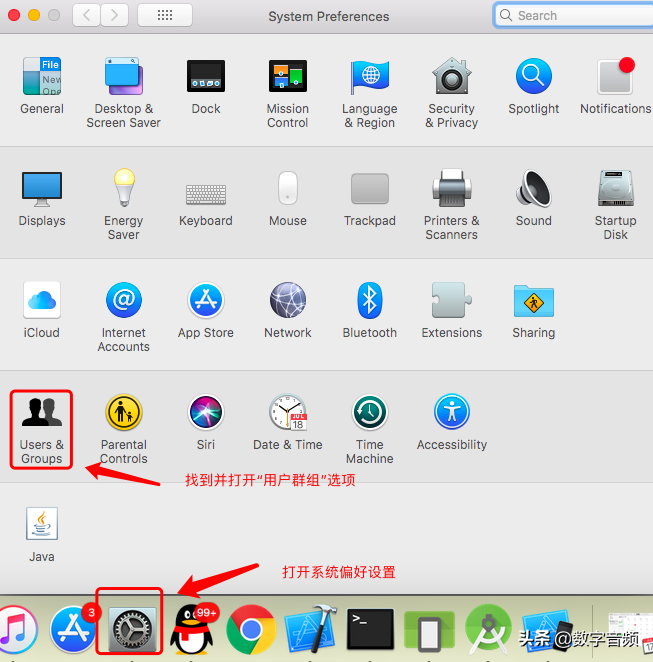
Task: Open Parental Controls pane
Action: pos(123,429)
